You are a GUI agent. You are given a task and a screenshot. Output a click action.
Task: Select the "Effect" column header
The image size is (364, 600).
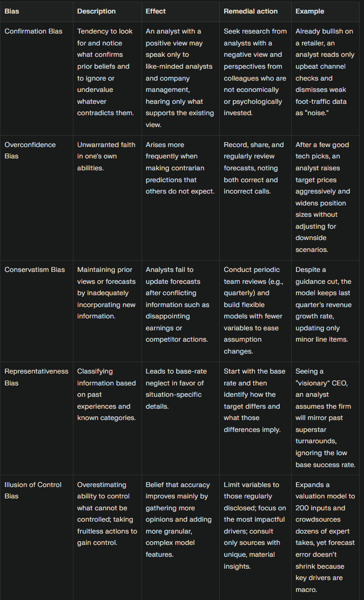[x=156, y=11]
